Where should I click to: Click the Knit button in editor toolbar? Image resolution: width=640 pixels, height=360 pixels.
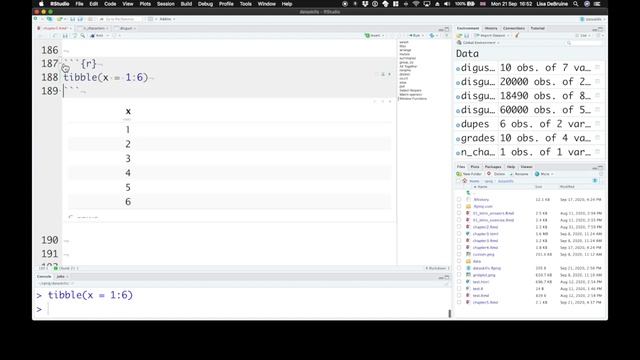click(x=97, y=36)
